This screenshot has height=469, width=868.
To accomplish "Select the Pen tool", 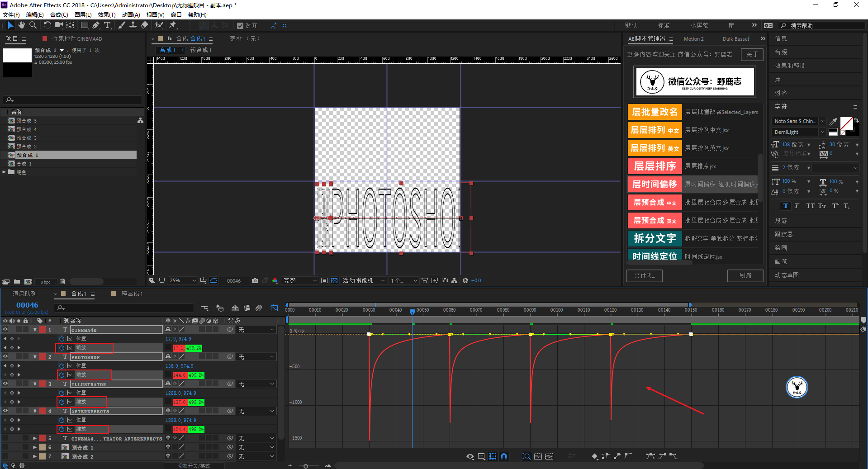I will click(96, 25).
